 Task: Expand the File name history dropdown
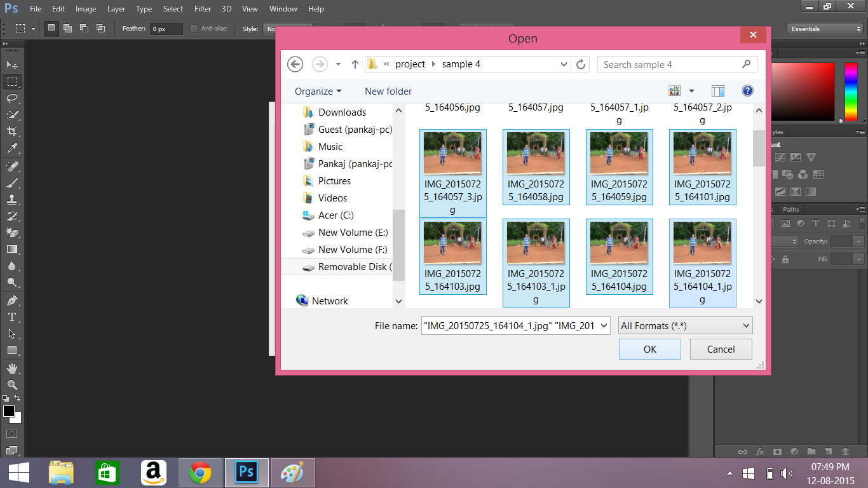(604, 325)
